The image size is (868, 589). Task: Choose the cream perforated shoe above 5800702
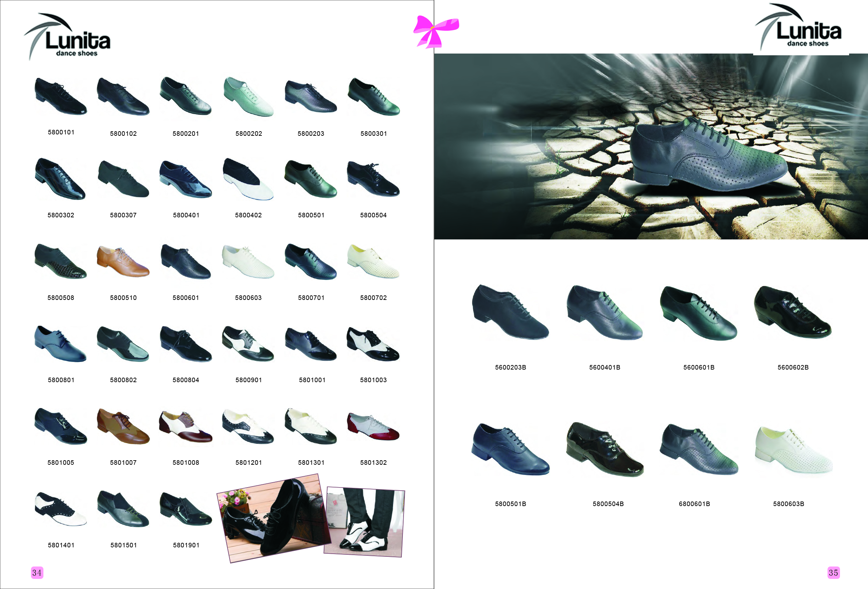(373, 261)
